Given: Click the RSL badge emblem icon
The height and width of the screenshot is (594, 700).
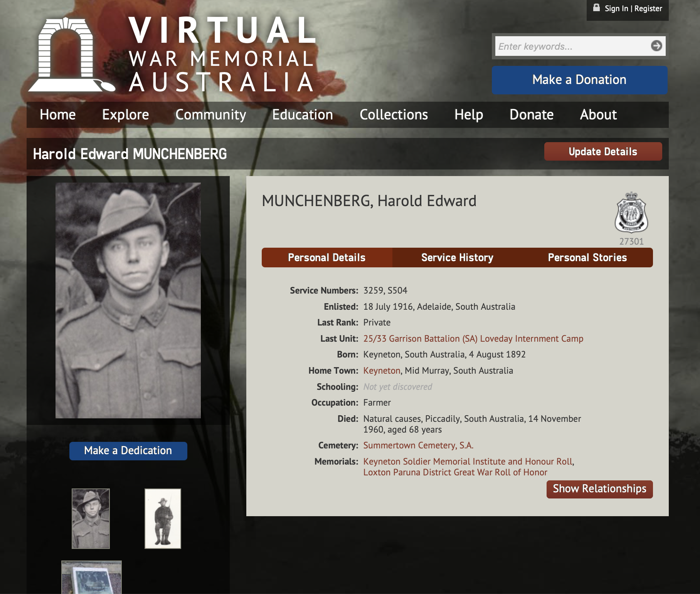Looking at the screenshot, I should (631, 212).
